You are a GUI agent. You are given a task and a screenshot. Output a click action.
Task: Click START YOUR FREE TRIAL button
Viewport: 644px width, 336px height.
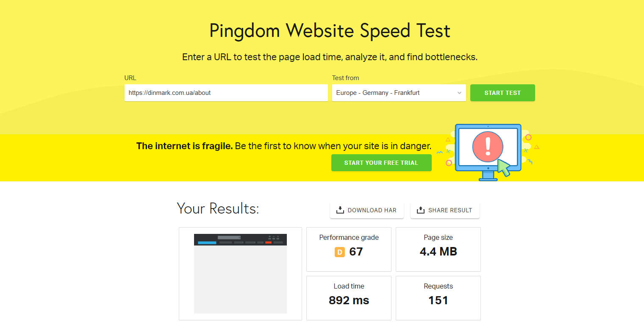381,163
